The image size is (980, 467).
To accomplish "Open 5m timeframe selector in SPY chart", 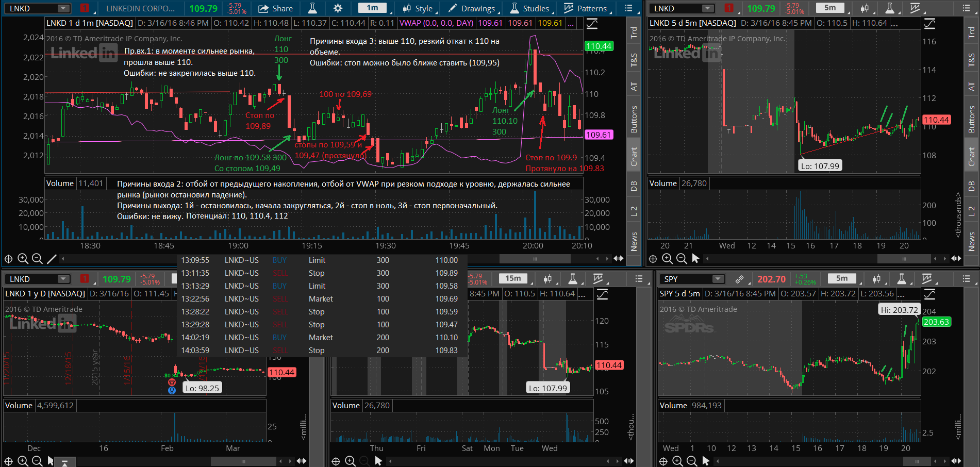I will (x=842, y=279).
